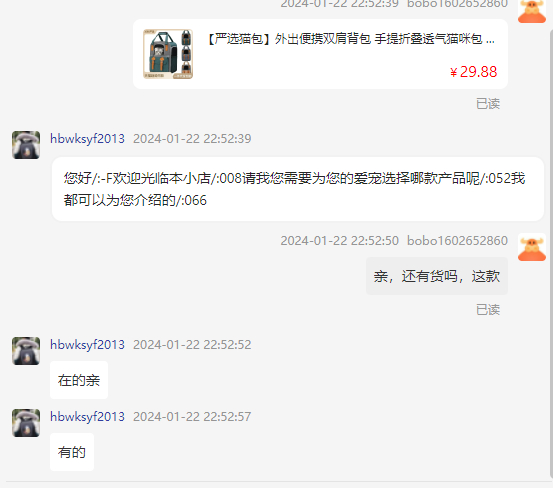Click 已读 status below 还有货吗 message
Viewport: 553px width, 488px height.
(488, 310)
